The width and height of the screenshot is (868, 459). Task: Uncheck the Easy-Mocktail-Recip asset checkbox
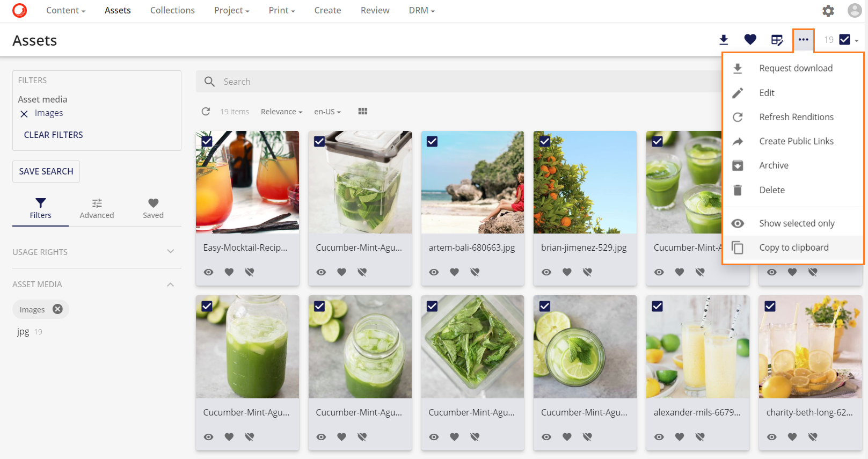tap(207, 141)
